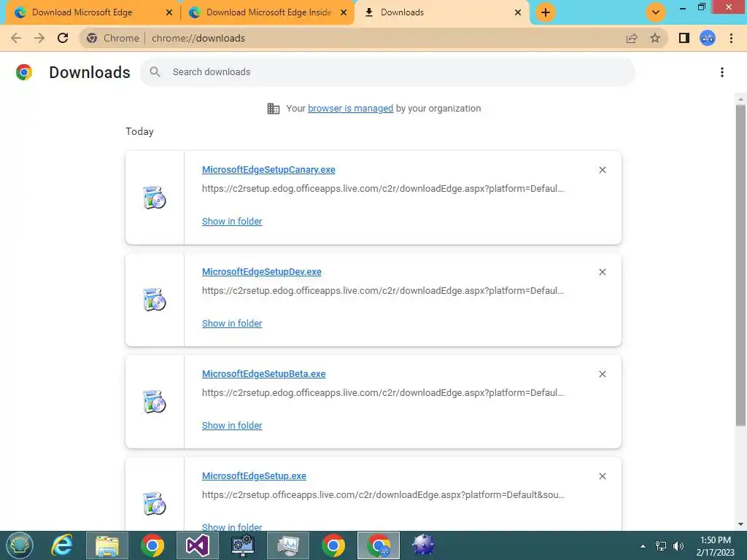Open MicrosoftEdgeSetupDev.exe file link
747x560 pixels.
[262, 271]
